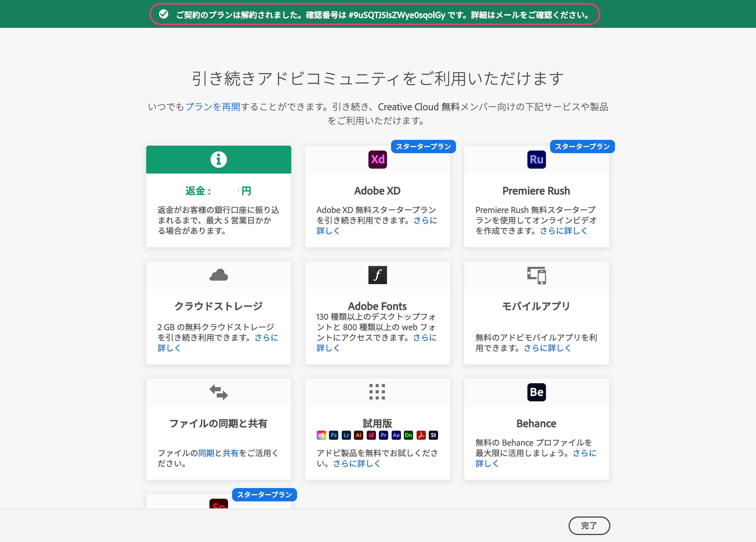The height and width of the screenshot is (542, 756).
Task: Click the 引き続きアドビコミュニティ page heading
Action: pyautogui.click(x=378, y=79)
